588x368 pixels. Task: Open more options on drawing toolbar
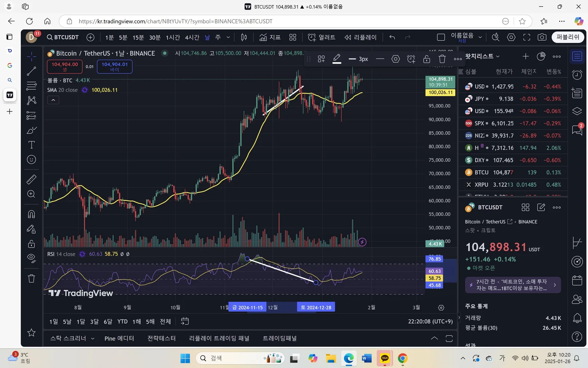coord(458,59)
